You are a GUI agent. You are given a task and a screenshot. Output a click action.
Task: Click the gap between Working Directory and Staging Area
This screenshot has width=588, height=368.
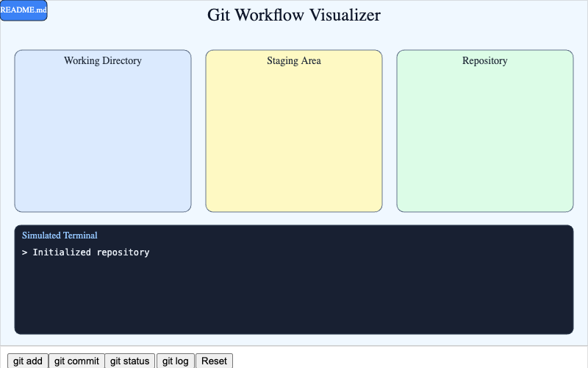(x=198, y=132)
